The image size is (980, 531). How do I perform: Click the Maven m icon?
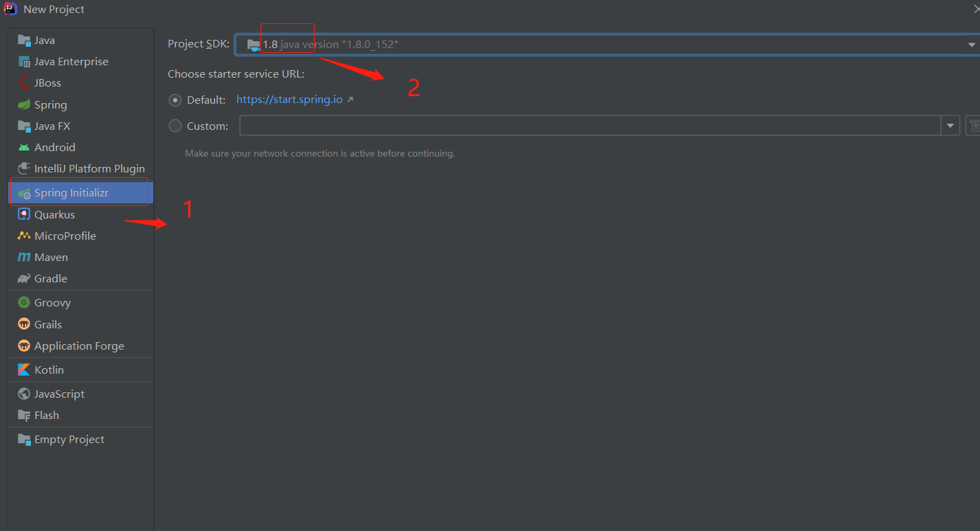(24, 258)
